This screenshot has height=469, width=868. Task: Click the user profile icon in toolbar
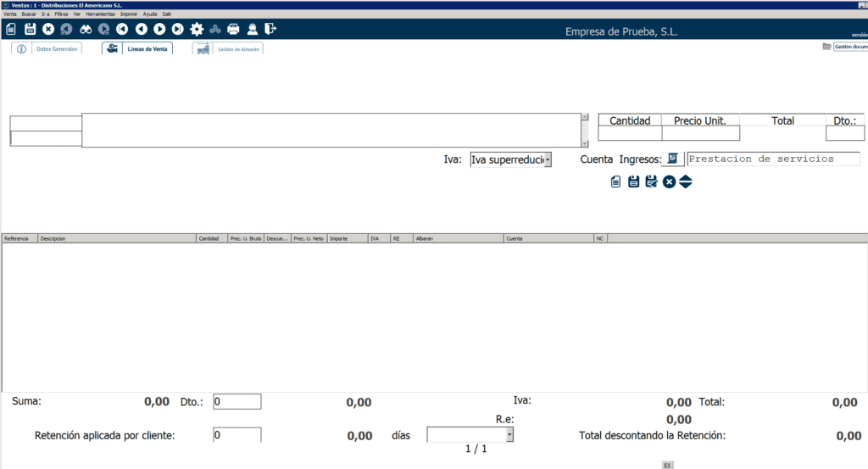[x=252, y=29]
